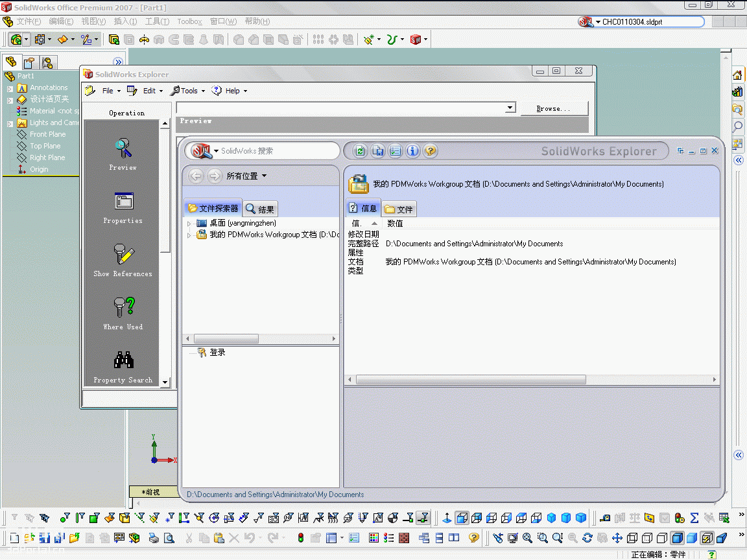747x560 pixels.
Task: Expand the 桌面 (yangmingzhen) folder node
Action: pyautogui.click(x=189, y=224)
